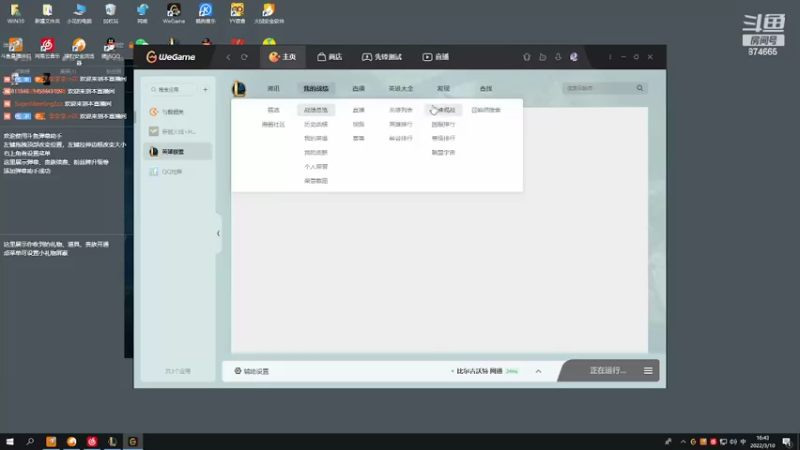This screenshot has height=450, width=800.
Task: Open the 英雄大全 menu tab
Action: [401, 88]
